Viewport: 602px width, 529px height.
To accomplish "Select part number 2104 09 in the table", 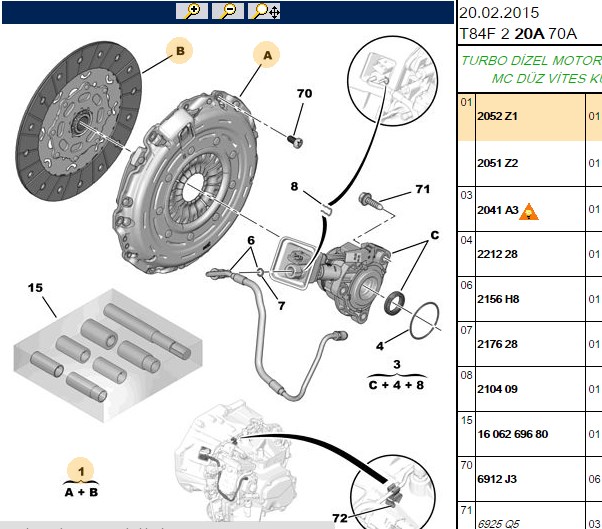I will 497,389.
